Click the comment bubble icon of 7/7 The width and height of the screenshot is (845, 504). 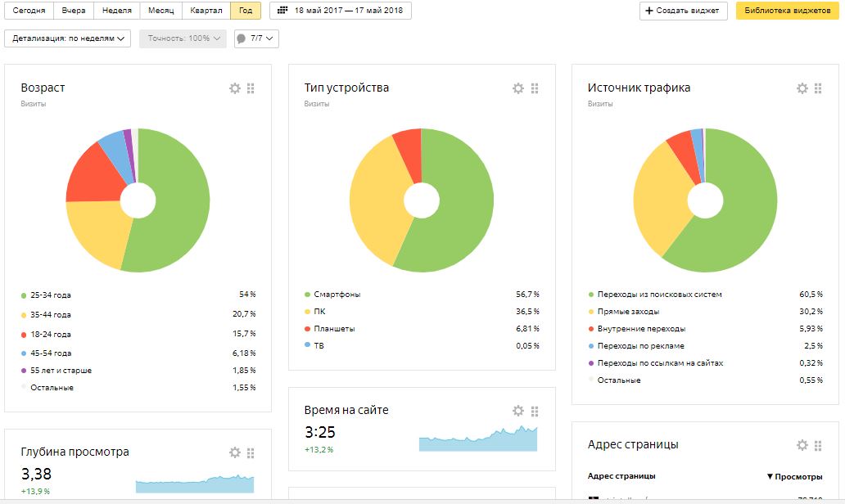241,38
